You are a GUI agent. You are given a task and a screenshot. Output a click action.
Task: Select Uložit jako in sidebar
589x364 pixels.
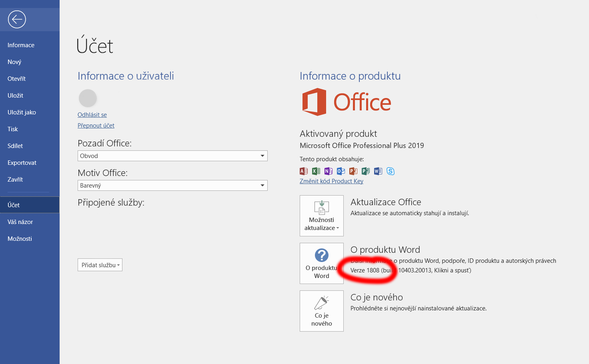click(x=30, y=112)
